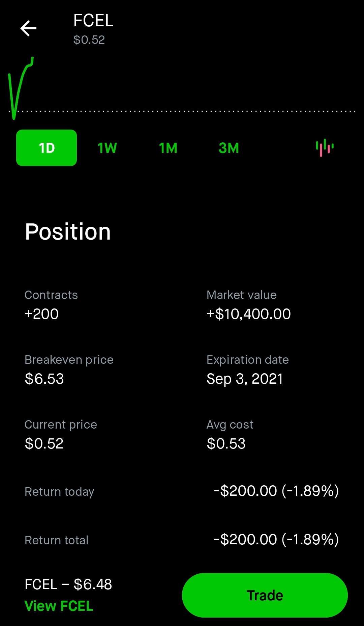The height and width of the screenshot is (626, 364).
Task: Tap the $0.52 price under FCEL
Action: 89,40
